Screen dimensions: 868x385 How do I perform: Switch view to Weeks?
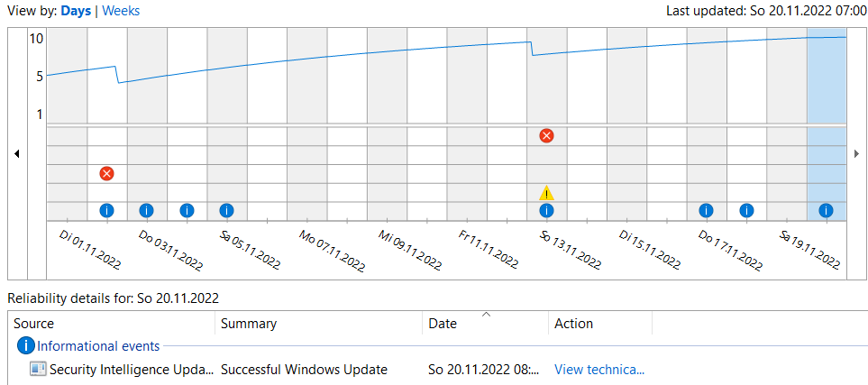(x=121, y=11)
